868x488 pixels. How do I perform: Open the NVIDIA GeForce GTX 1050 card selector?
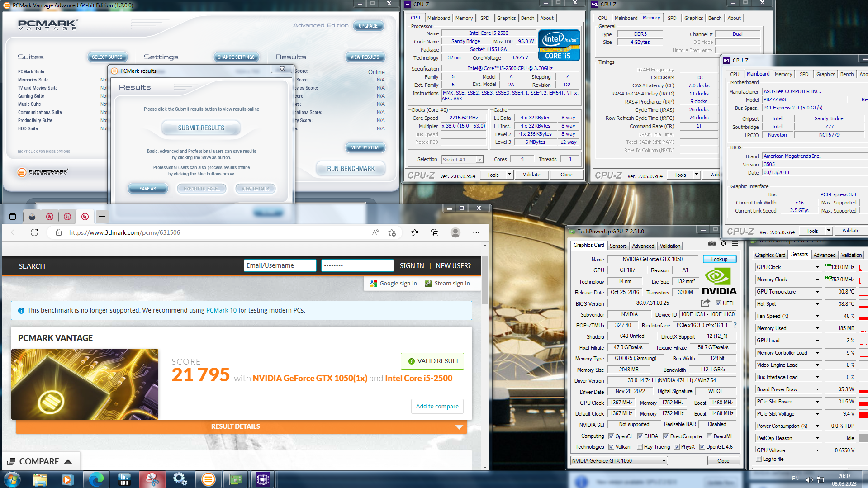[619, 461]
